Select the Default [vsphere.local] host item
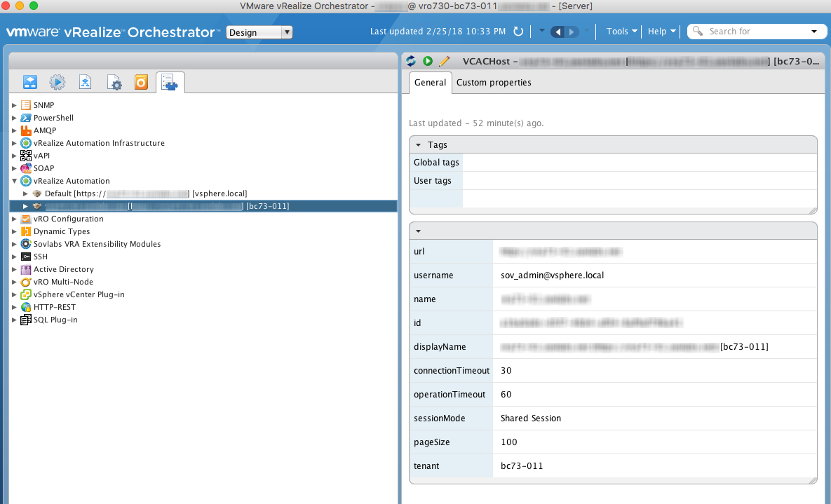 click(146, 193)
